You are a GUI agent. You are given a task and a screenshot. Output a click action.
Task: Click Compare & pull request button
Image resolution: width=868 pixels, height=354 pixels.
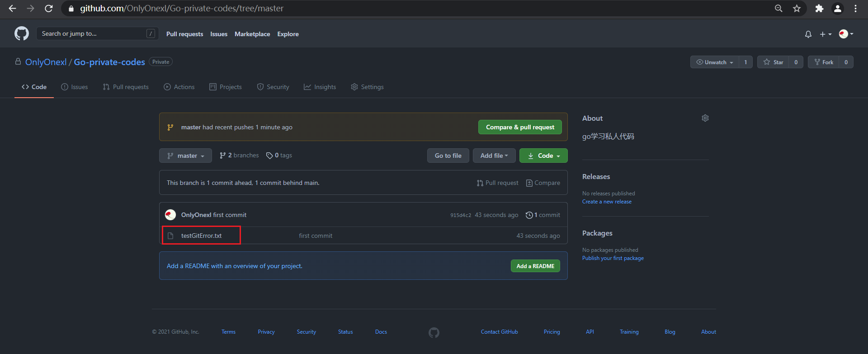(x=520, y=127)
